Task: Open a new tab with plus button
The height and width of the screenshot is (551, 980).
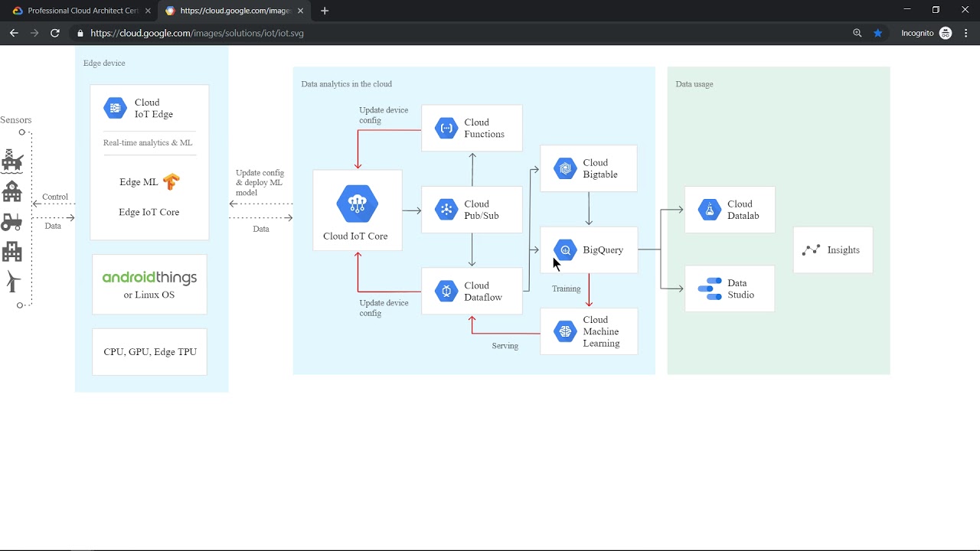Action: pyautogui.click(x=325, y=11)
